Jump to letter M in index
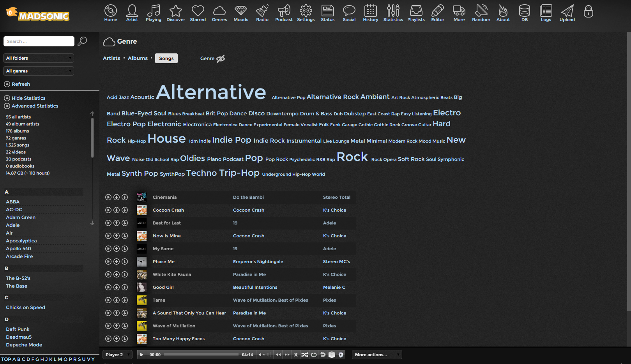The height and width of the screenshot is (364, 631). point(60,359)
